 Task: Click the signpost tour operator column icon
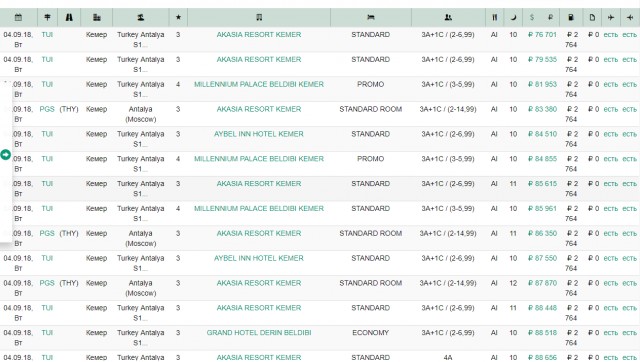point(47,17)
